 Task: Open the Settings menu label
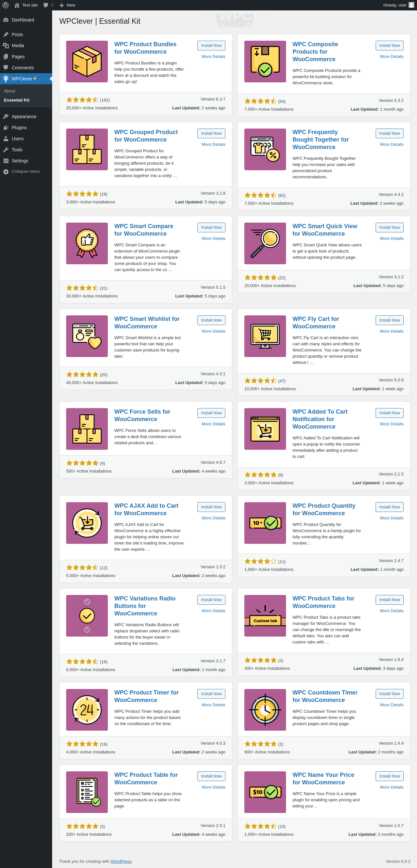tap(20, 161)
